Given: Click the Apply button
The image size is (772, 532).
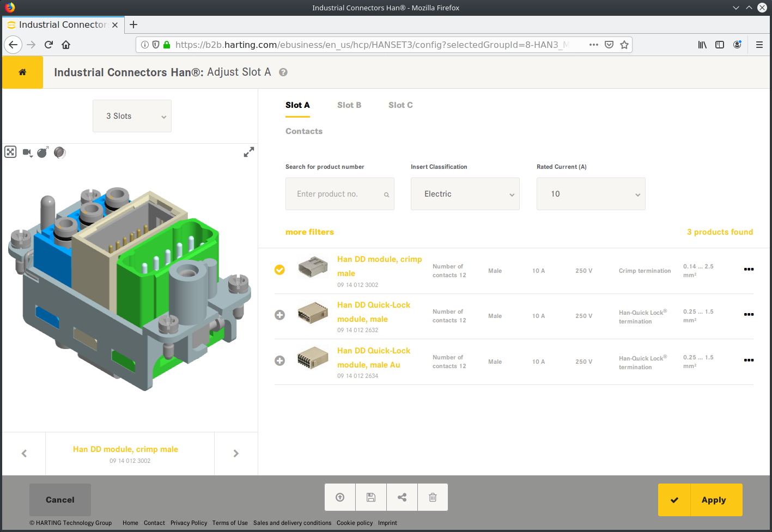Looking at the screenshot, I should click(700, 500).
